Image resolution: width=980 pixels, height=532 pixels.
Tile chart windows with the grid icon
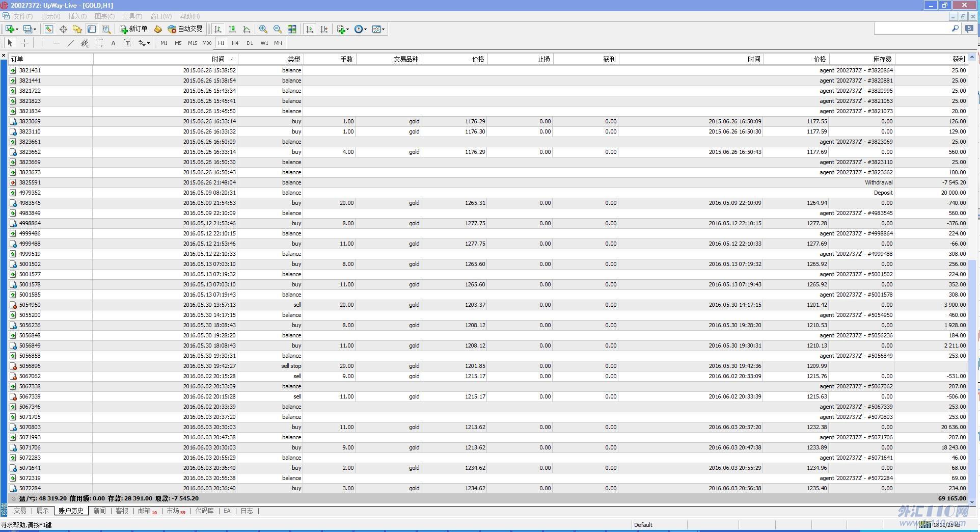[292, 29]
